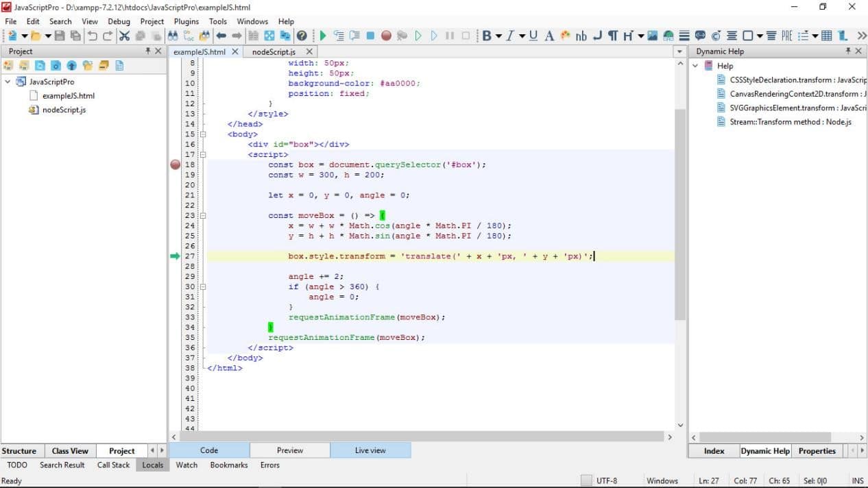Insert table with the grid icon

pyautogui.click(x=826, y=36)
